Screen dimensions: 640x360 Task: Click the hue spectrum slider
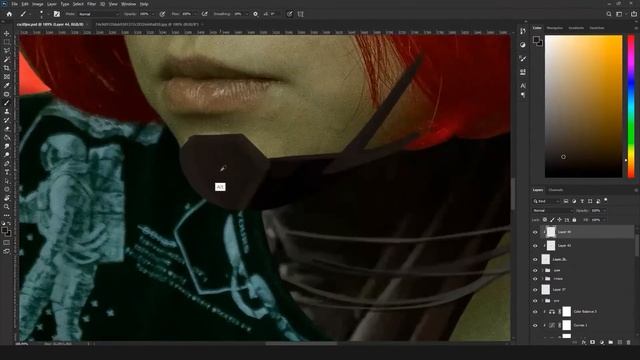coord(631,106)
